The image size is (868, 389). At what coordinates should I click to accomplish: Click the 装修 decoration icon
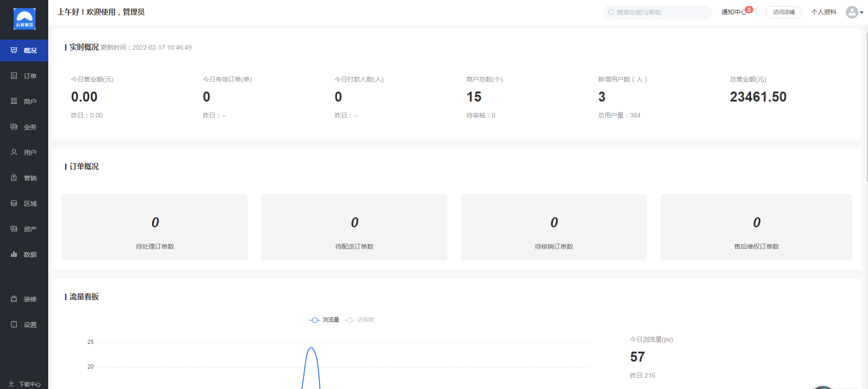14,299
